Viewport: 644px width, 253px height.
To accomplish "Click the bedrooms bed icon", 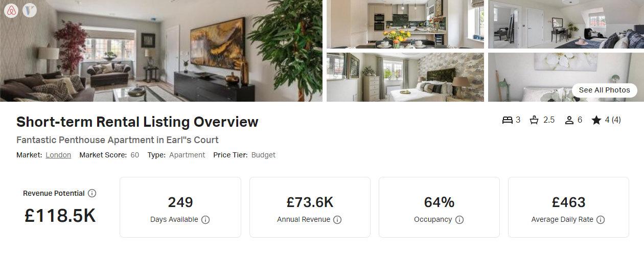I will tap(507, 120).
